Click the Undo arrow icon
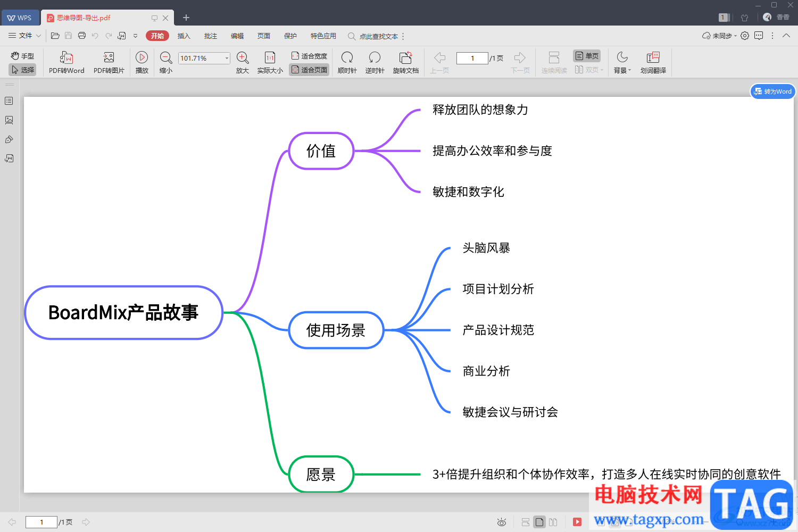 [x=95, y=36]
